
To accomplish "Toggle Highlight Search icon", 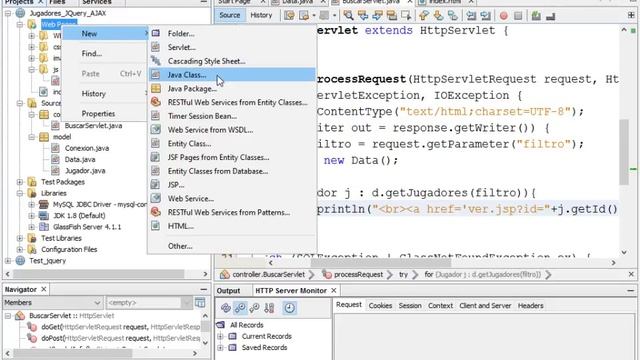I will (392, 16).
